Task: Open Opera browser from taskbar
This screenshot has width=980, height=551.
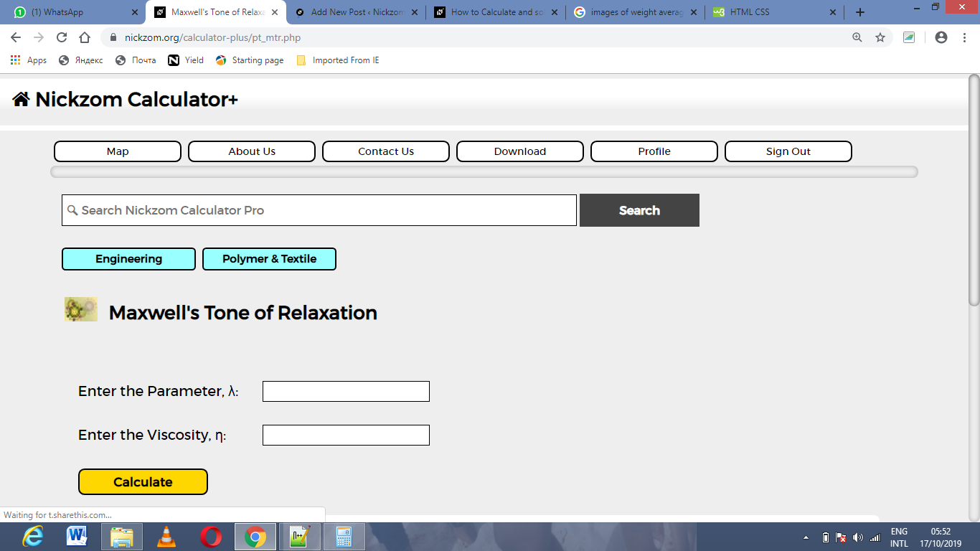Action: click(x=211, y=537)
